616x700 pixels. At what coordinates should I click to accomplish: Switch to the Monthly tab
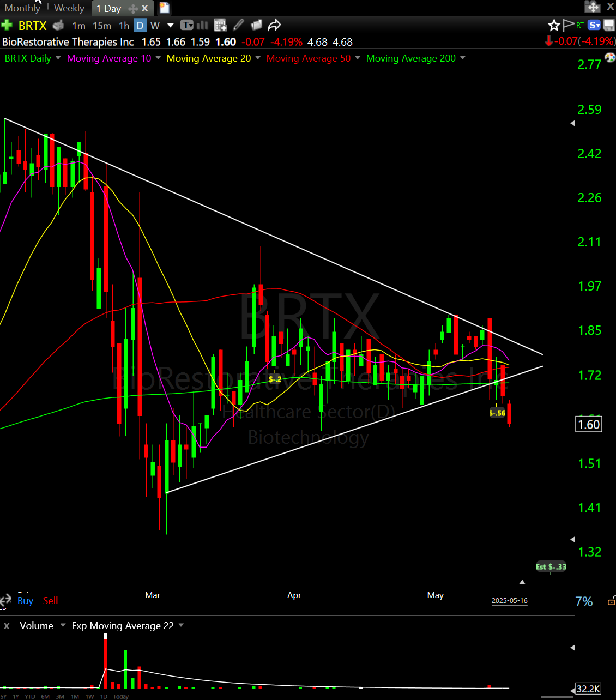coord(22,8)
